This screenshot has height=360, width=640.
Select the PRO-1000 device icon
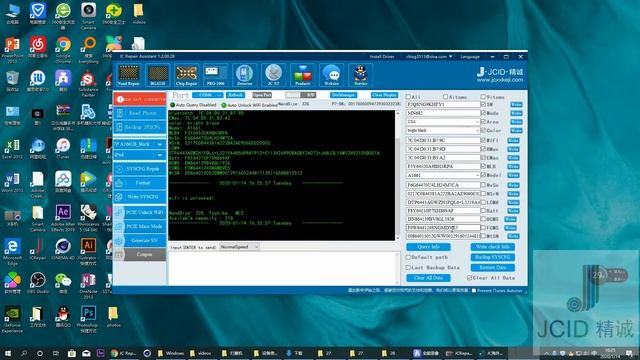(216, 75)
